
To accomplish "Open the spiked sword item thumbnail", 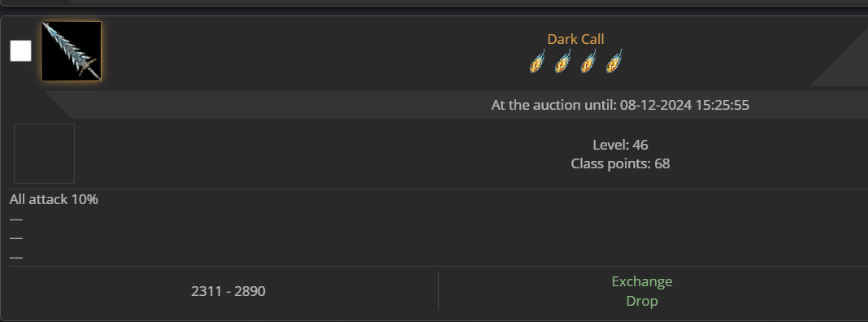I will [x=72, y=51].
